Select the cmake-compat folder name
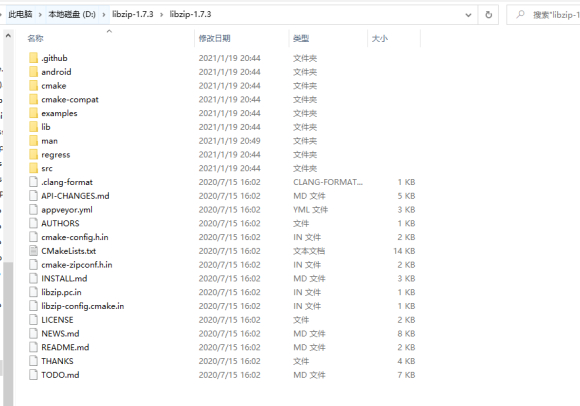Screen dimensions: 580x406 coord(70,99)
